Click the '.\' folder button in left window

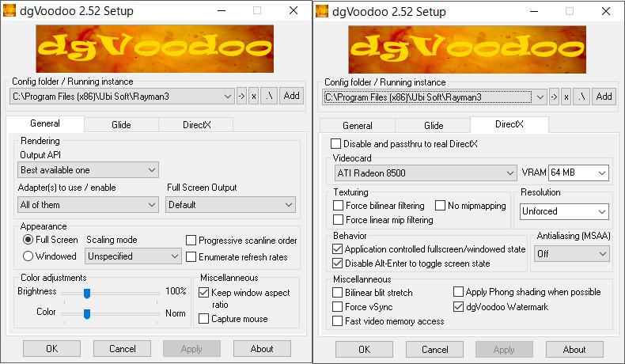269,97
